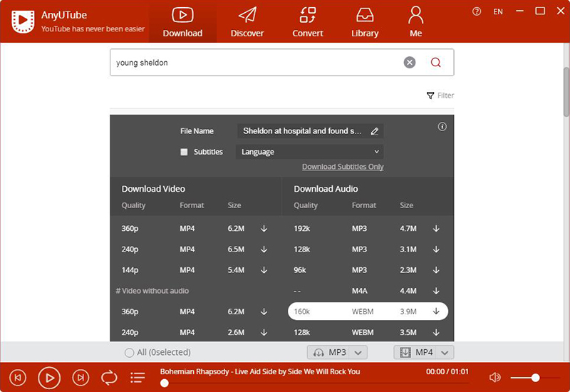Click the info icon in download panel
570x392 pixels.
pos(442,127)
